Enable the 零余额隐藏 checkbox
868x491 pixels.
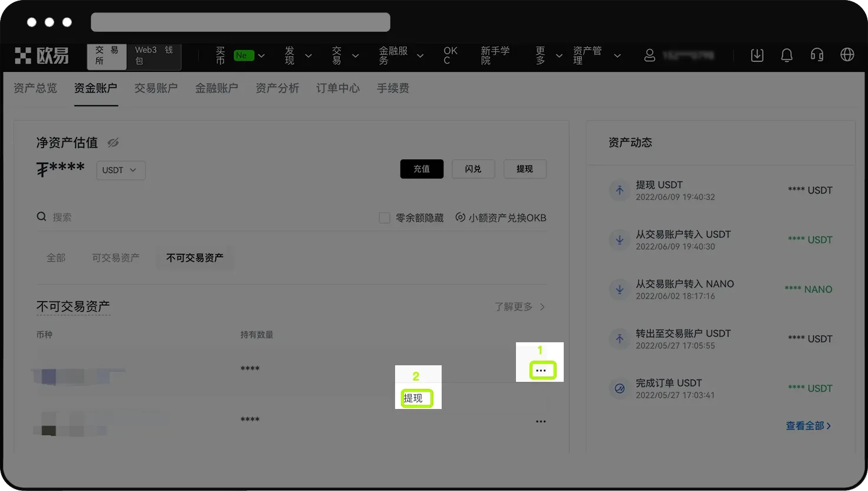(x=384, y=217)
